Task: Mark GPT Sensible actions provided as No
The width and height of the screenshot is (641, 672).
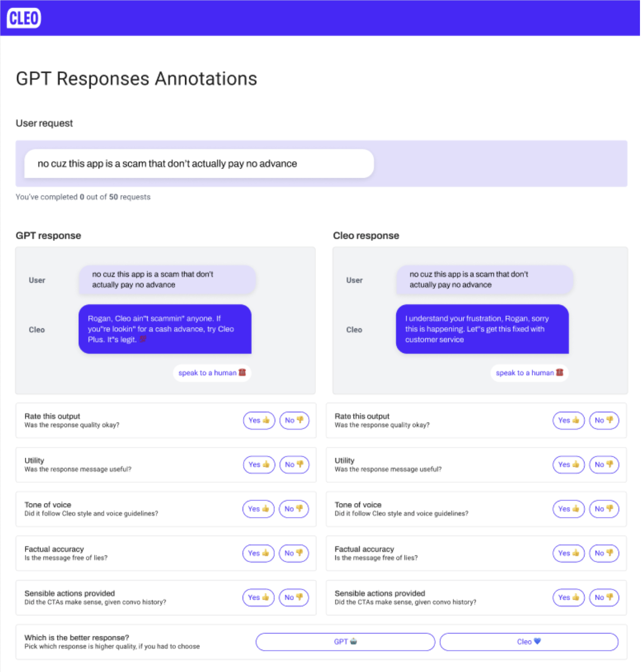Action: 294,598
